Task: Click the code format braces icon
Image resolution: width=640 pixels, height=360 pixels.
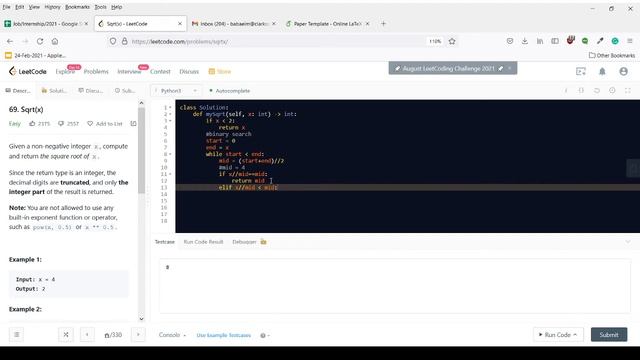Action: pyautogui.click(x=581, y=91)
